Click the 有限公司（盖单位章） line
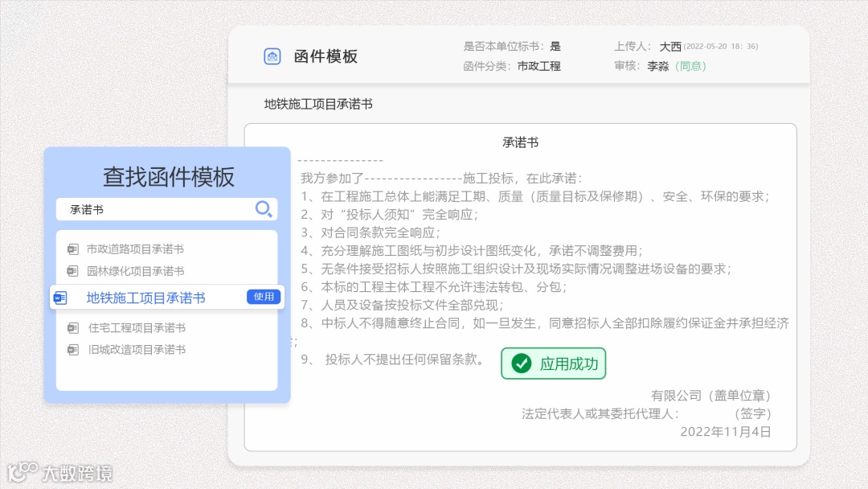The height and width of the screenshot is (489, 868). coord(711,396)
